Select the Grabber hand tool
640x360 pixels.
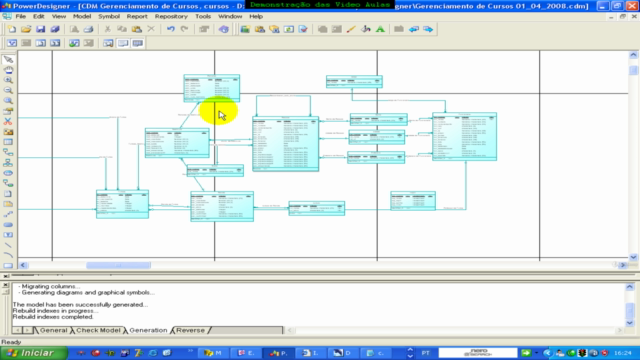tap(8, 70)
